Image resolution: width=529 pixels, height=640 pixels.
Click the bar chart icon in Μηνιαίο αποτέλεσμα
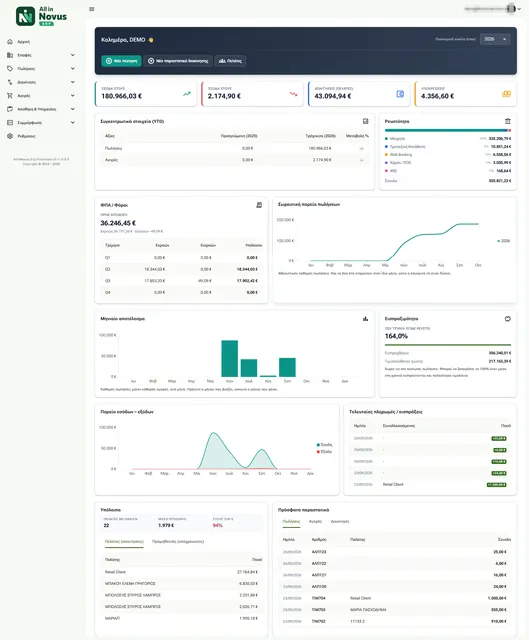point(365,319)
